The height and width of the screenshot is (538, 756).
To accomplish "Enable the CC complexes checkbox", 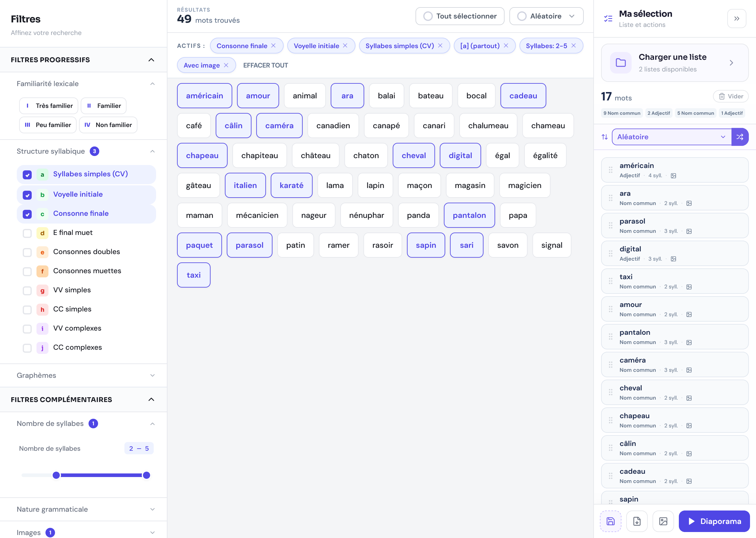I will [x=27, y=348].
